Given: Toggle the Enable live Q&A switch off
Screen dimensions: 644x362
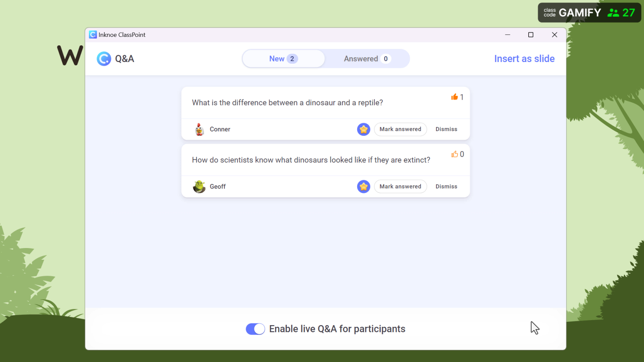Looking at the screenshot, I should tap(255, 329).
